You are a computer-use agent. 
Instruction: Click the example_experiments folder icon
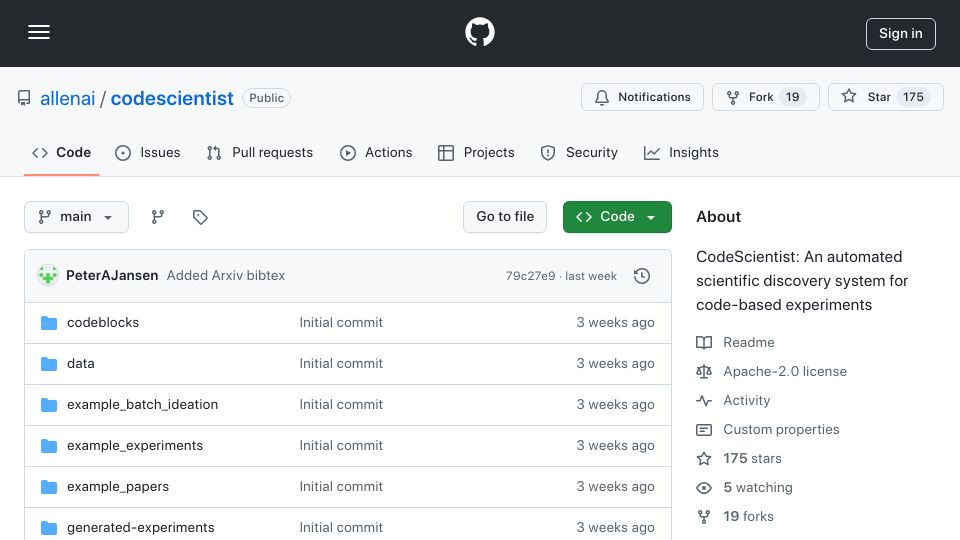[49, 446]
